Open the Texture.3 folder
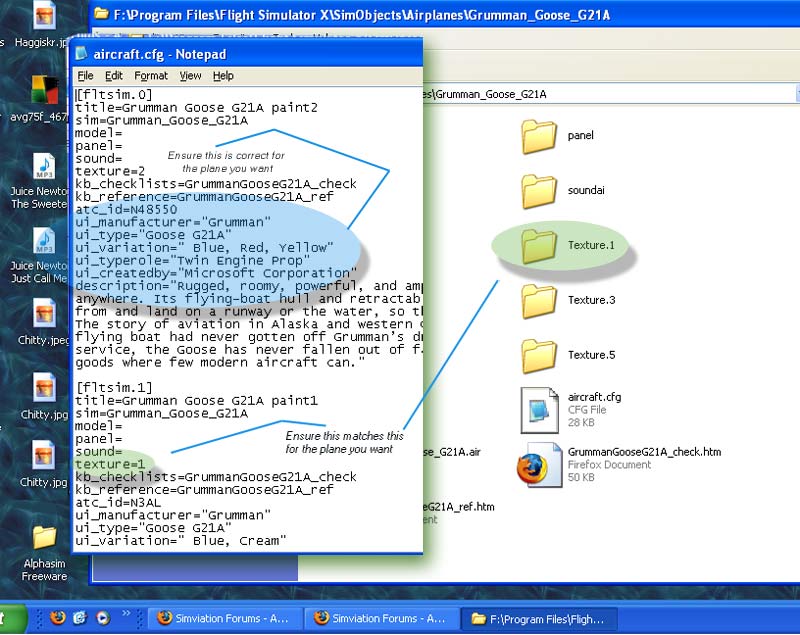Screen dimensions: 800x635 (538, 300)
